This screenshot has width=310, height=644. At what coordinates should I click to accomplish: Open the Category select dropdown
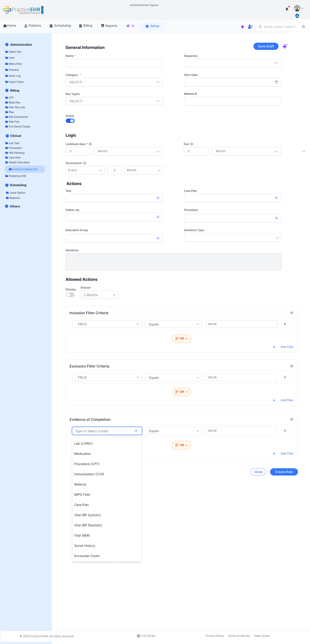(114, 82)
